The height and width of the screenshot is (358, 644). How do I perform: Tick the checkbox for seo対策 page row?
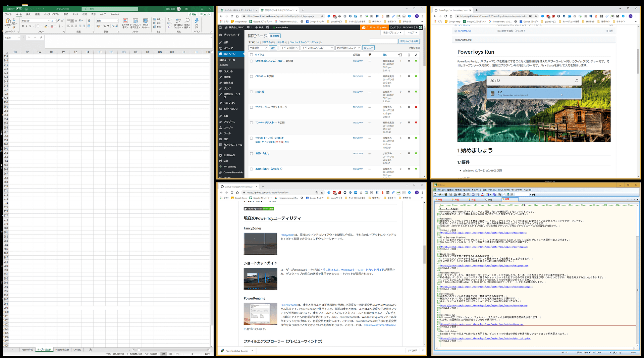[x=252, y=92]
